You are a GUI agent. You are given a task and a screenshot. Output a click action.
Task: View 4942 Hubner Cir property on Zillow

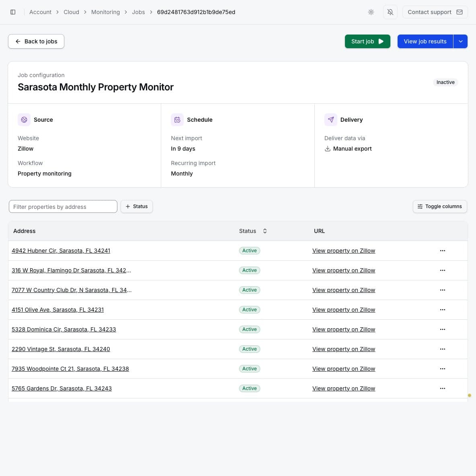coord(344,251)
